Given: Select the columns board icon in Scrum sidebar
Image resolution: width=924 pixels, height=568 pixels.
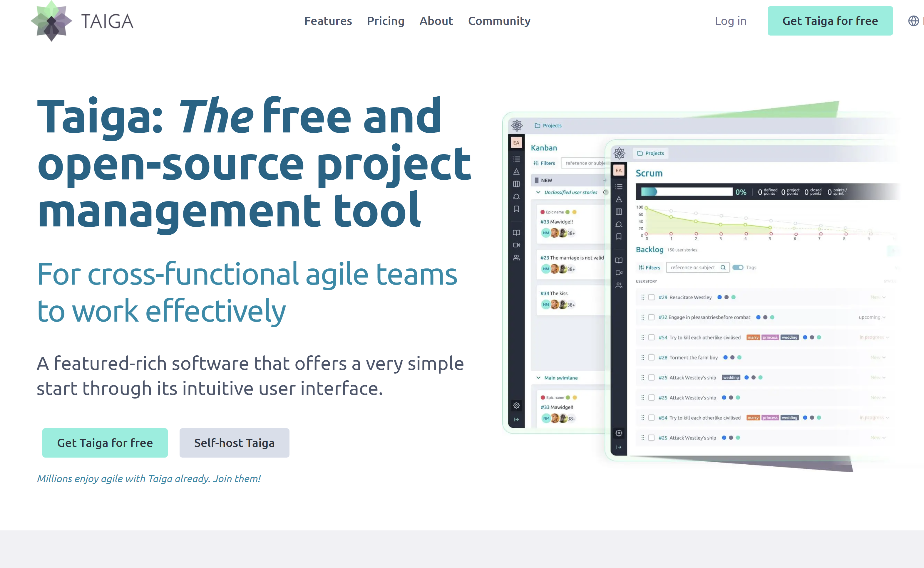Looking at the screenshot, I should click(619, 212).
